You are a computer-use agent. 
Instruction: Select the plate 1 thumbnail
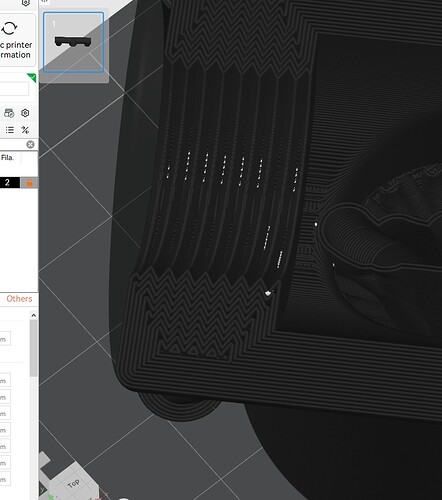[73, 42]
